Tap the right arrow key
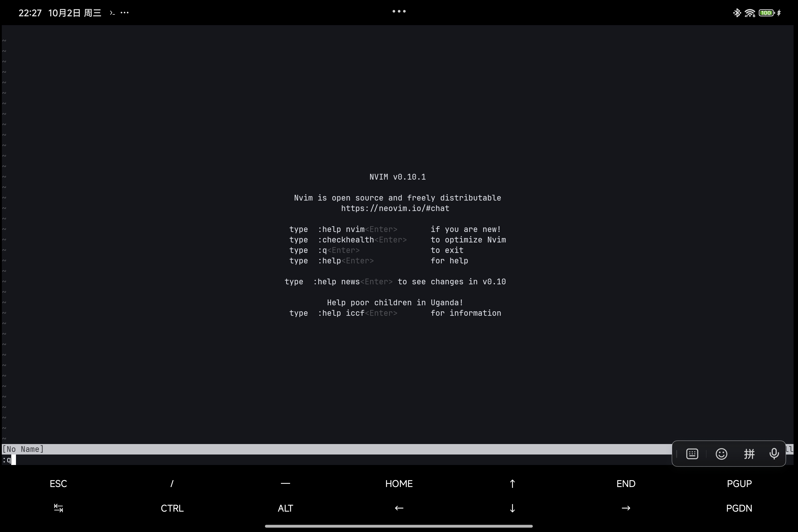 point(626,508)
